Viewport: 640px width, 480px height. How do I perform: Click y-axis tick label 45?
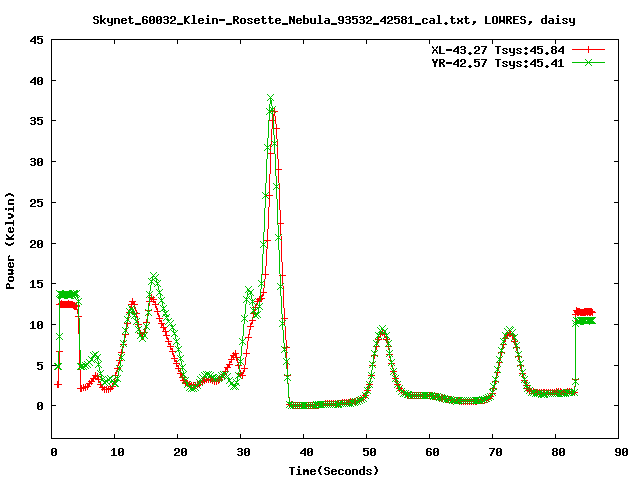pos(36,40)
